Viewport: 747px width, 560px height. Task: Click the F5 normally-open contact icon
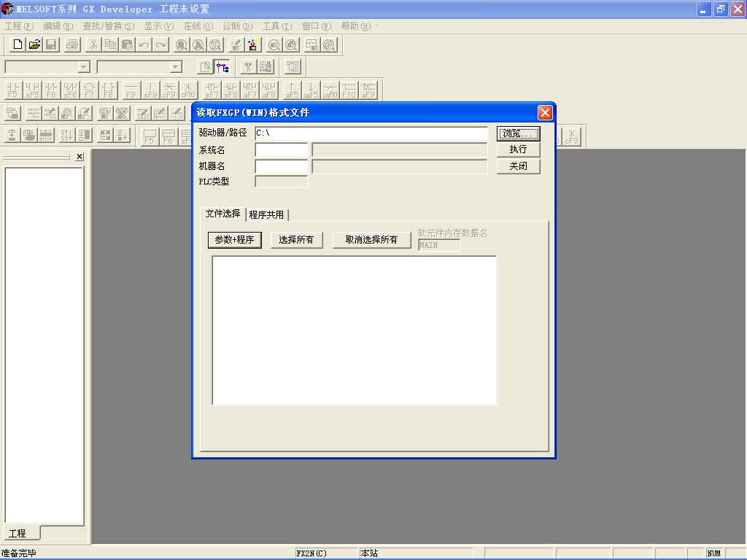(x=13, y=90)
